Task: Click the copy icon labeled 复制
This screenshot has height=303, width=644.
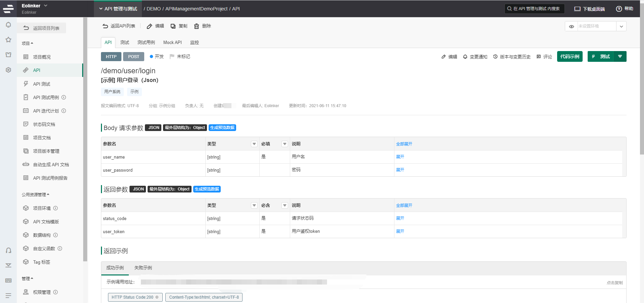Action: (173, 26)
